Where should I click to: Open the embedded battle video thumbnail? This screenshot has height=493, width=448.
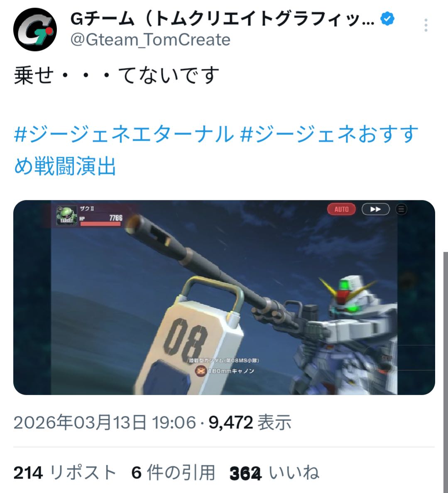(x=224, y=298)
